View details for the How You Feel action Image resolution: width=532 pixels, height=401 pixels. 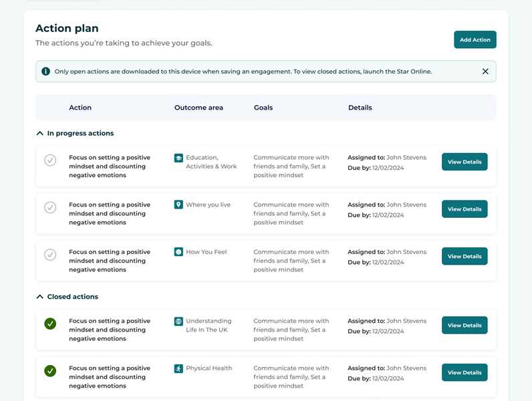tap(464, 257)
